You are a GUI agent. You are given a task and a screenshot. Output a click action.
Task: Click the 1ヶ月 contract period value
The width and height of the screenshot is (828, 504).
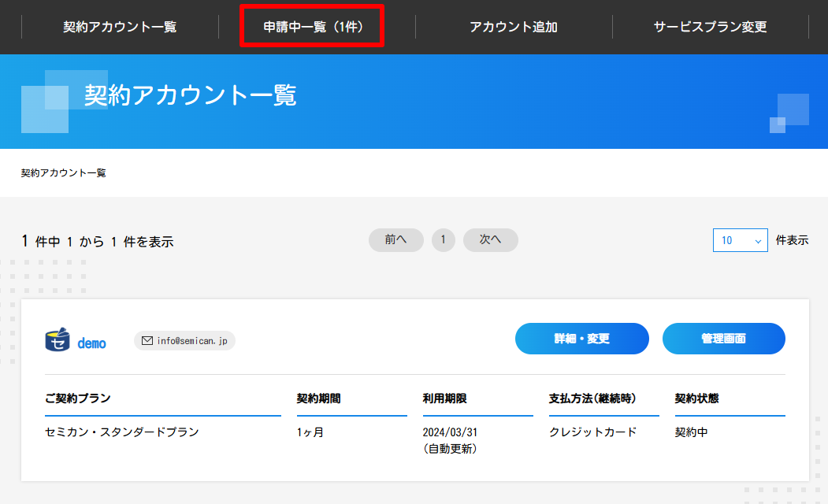coord(310,432)
